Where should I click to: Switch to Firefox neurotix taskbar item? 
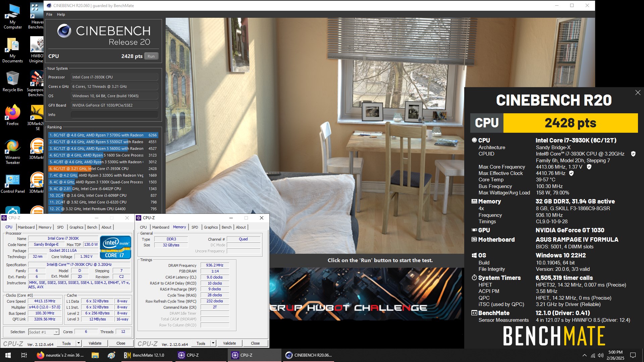(x=60, y=355)
